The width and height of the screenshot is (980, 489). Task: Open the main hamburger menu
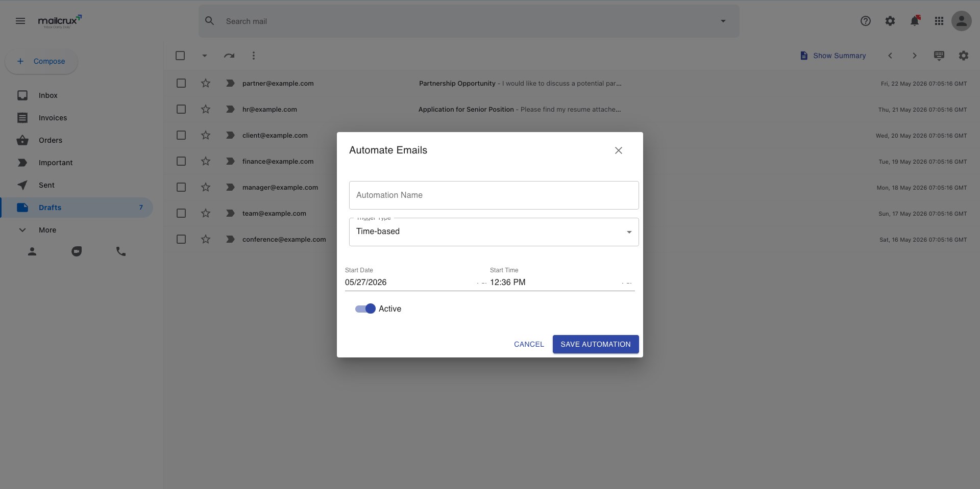click(20, 21)
